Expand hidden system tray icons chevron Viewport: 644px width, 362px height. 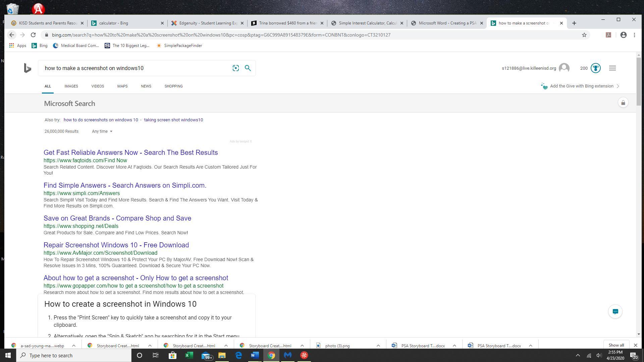tap(578, 355)
